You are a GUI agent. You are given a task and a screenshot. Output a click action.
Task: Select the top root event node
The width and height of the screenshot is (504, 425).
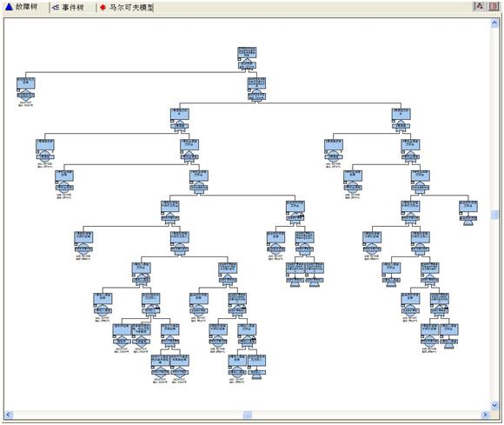tap(247, 52)
